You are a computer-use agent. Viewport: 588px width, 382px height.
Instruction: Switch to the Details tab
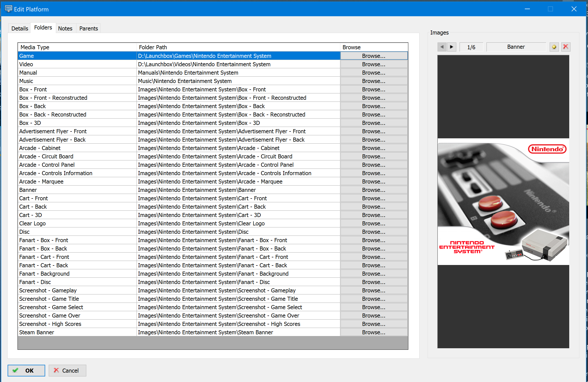(x=20, y=28)
